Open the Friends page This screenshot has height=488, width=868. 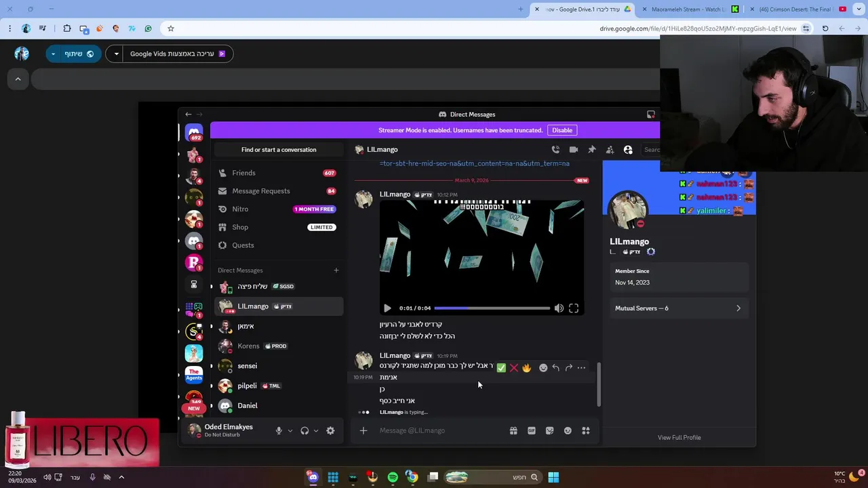coord(279,173)
